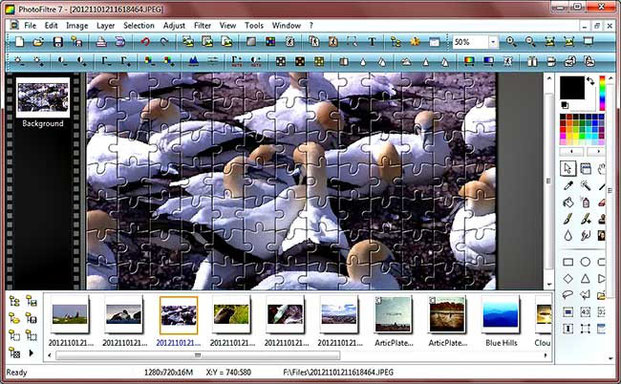Open a file with the folder icon
Image resolution: width=621 pixels, height=384 pixels.
[x=38, y=42]
